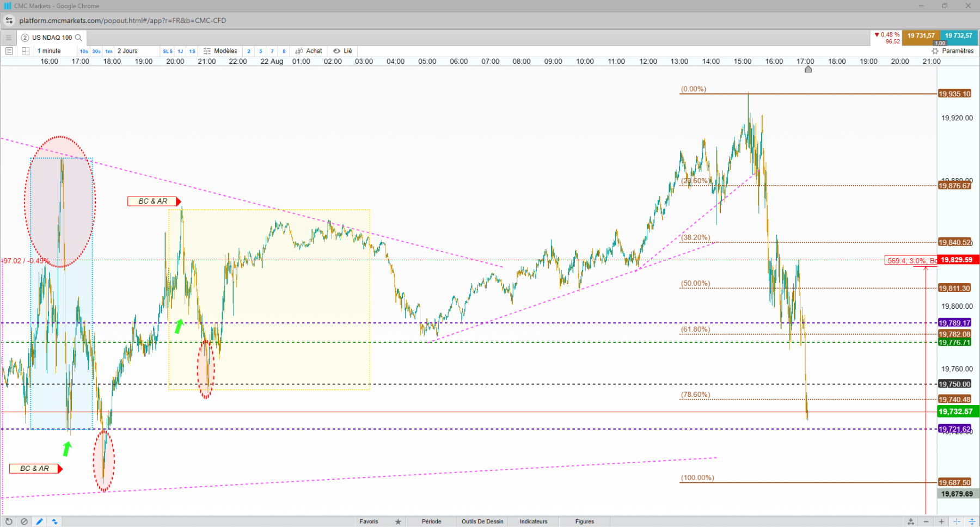Click the star favorites icon in bottom bar
This screenshot has height=527, width=980.
coord(398,522)
